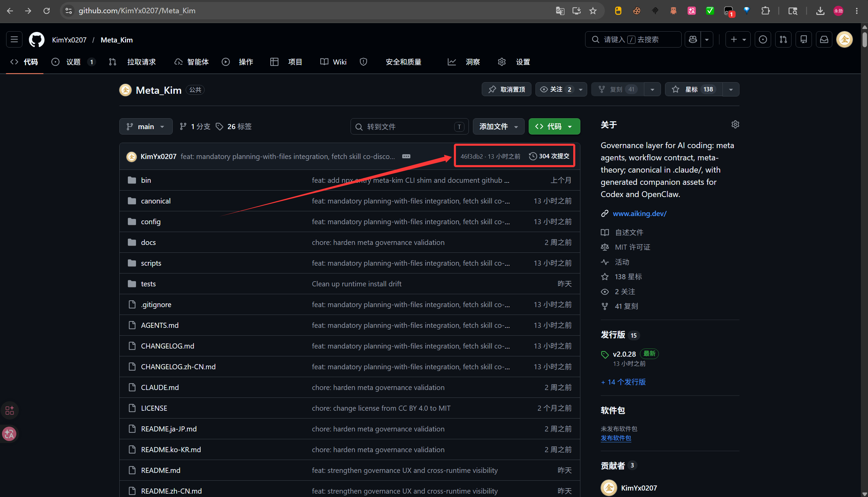The image size is (868, 497).
Task: Reload the page with refresh icon
Action: coord(47,11)
